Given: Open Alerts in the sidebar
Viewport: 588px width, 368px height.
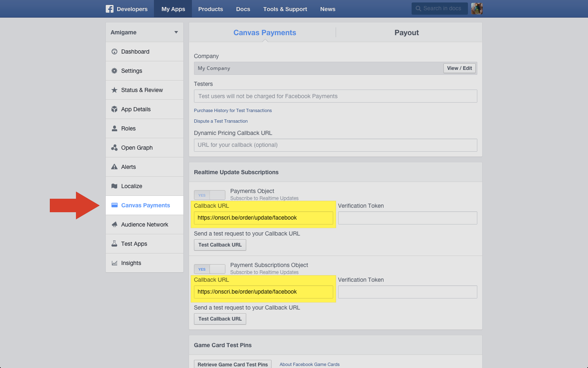Looking at the screenshot, I should [145, 167].
